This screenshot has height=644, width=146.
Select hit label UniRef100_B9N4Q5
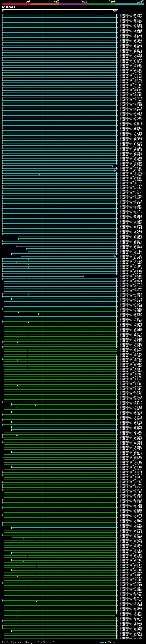click(x=131, y=163)
